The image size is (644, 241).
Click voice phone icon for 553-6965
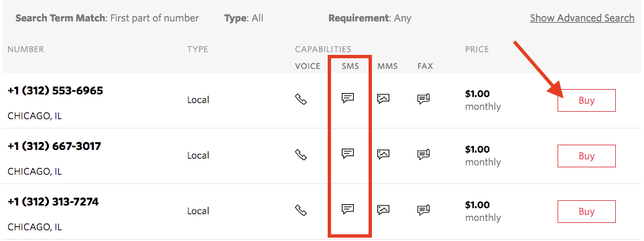click(x=301, y=99)
